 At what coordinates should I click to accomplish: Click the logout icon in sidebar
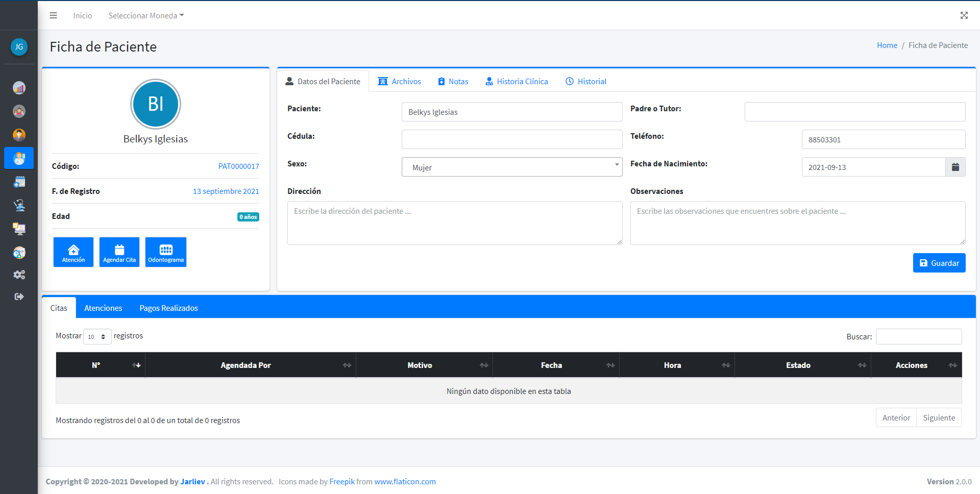tap(19, 297)
